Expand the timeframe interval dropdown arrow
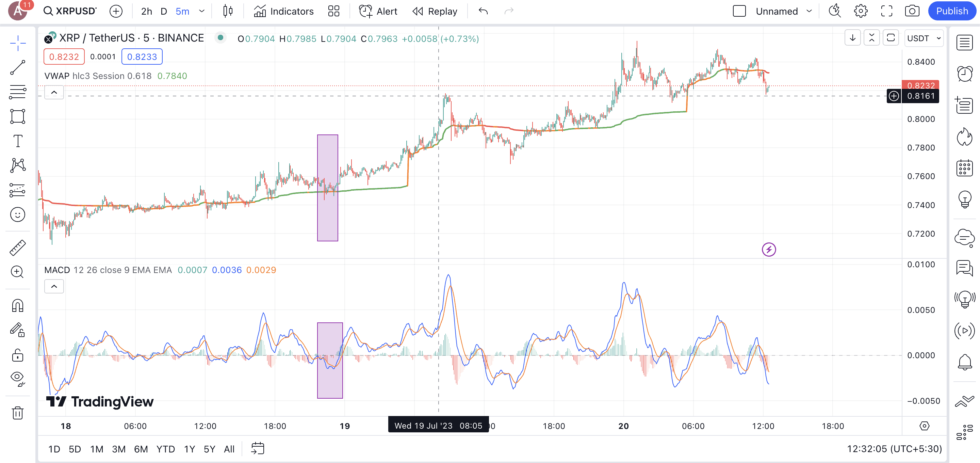Image resolution: width=980 pixels, height=463 pixels. pos(202,11)
